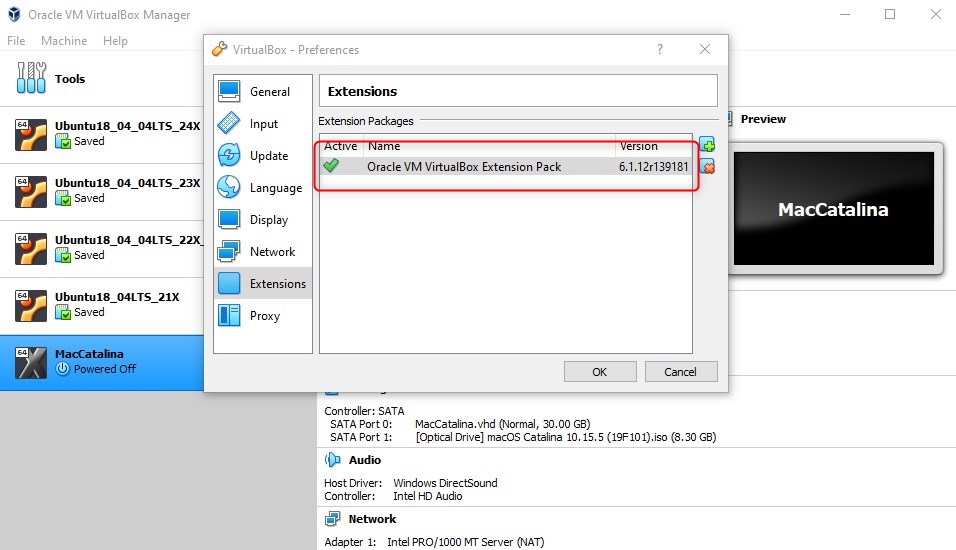The image size is (956, 550).
Task: Click the Cancel button in Preferences
Action: click(x=681, y=371)
